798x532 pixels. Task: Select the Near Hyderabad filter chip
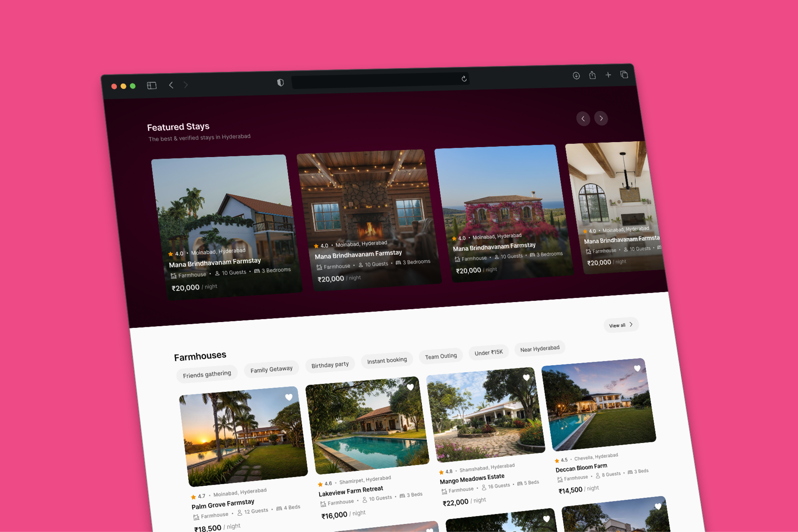(540, 349)
